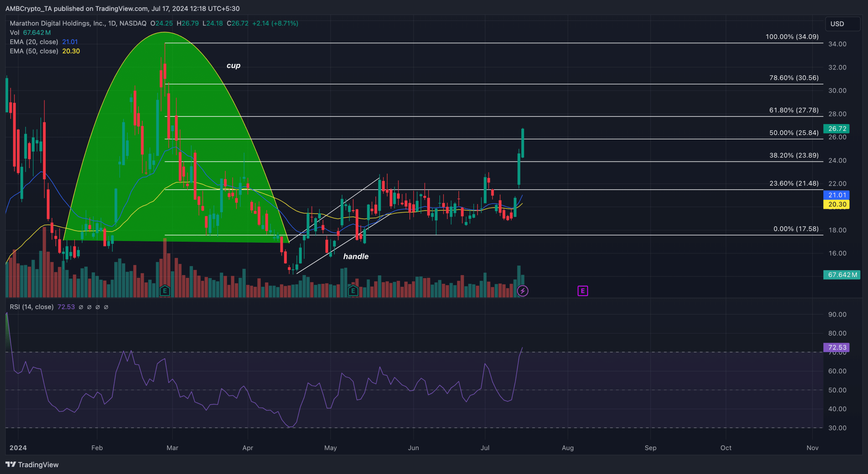
Task: Select the RSI (14, close) legend
Action: click(42, 307)
